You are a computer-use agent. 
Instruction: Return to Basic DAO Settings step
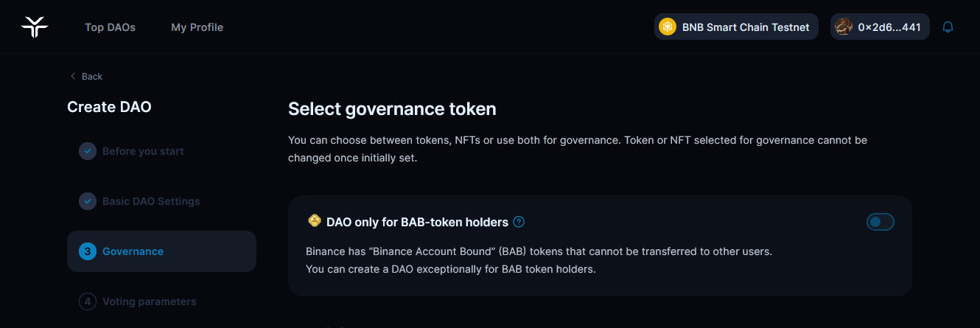point(151,201)
